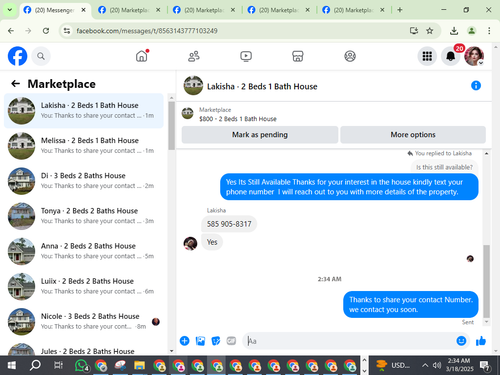Image resolution: width=500 pixels, height=375 pixels.
Task: Open the Marketplace storefront icon
Action: [298, 56]
